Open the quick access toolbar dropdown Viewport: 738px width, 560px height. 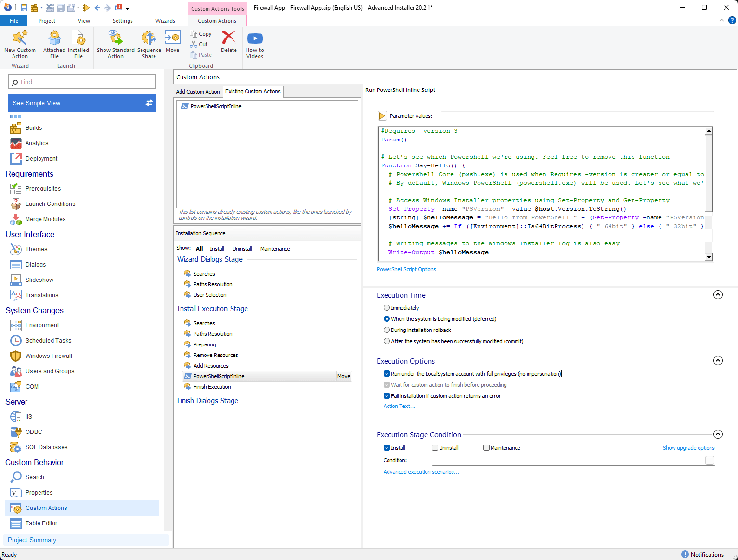coord(128,8)
